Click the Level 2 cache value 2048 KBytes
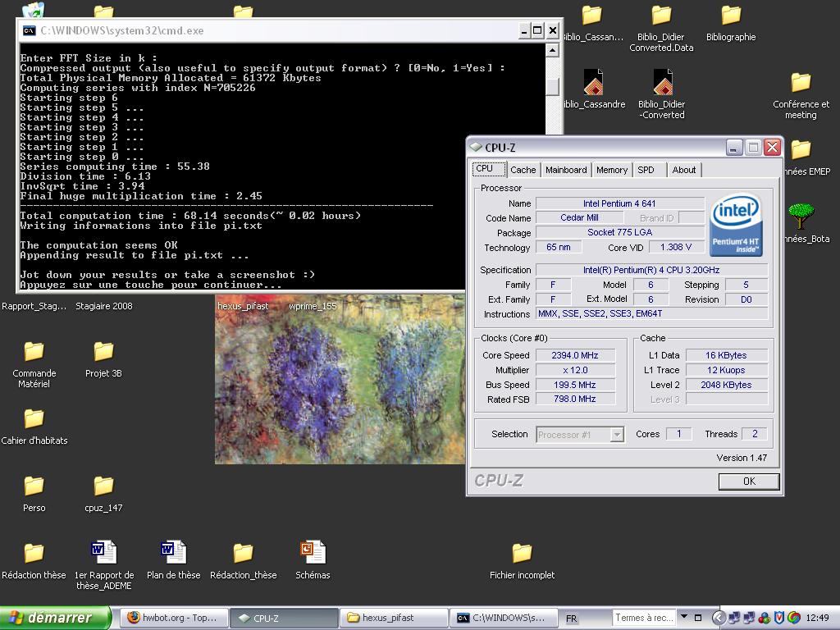The width and height of the screenshot is (840, 630). (x=727, y=385)
